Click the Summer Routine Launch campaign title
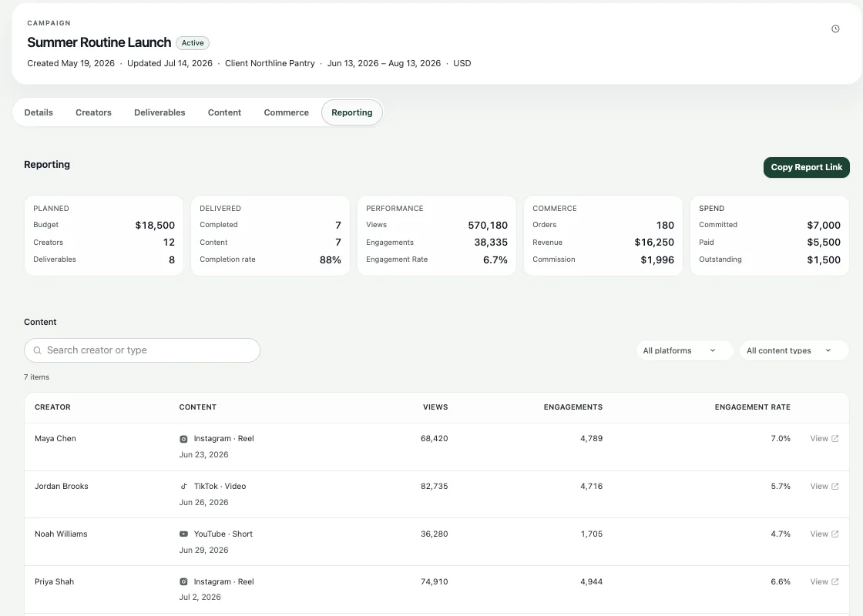863x616 pixels. click(x=99, y=42)
